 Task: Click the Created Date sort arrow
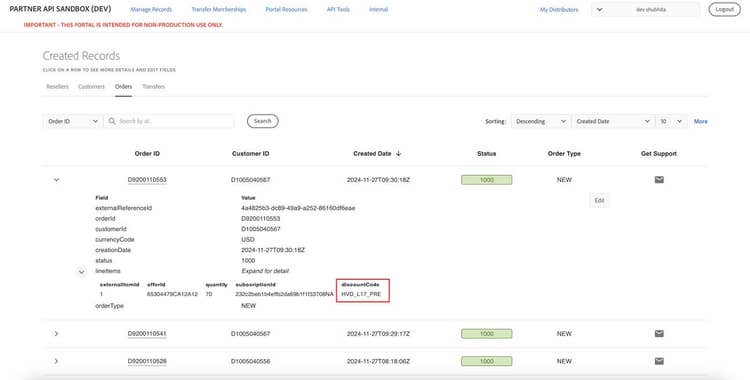398,154
